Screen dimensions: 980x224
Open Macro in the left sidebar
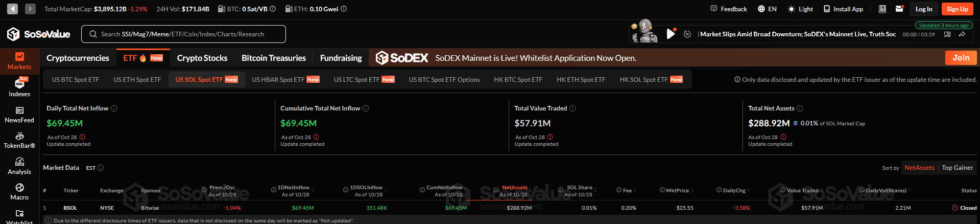[19, 192]
